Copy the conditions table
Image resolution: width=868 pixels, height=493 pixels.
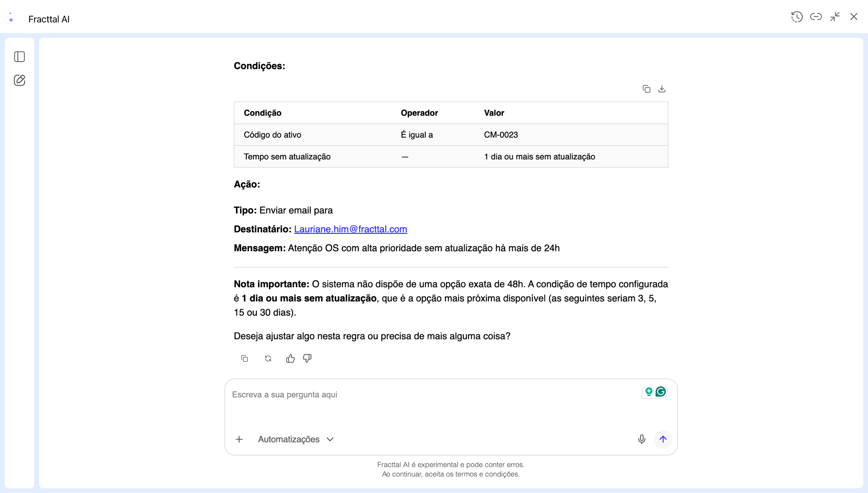click(646, 89)
